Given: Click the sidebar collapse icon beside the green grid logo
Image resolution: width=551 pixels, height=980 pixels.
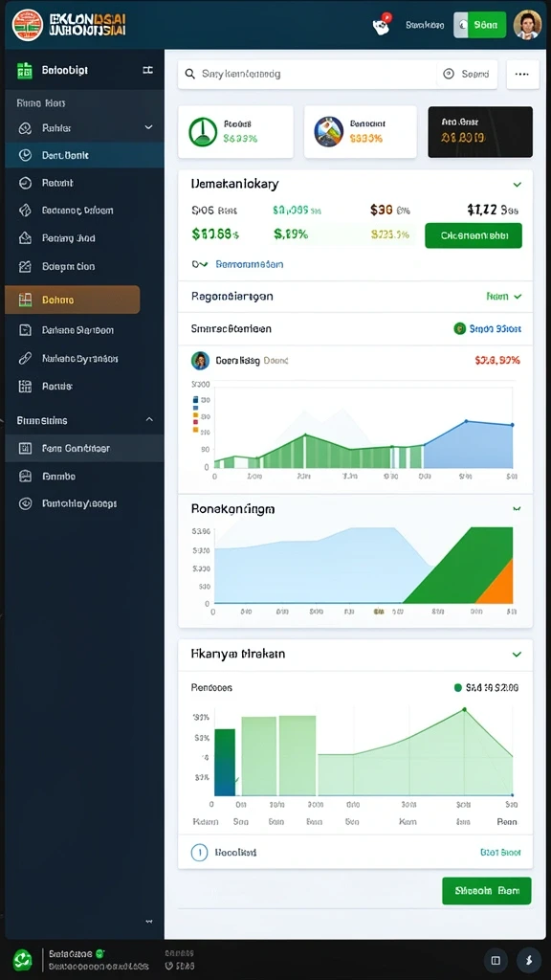Looking at the screenshot, I should 148,71.
